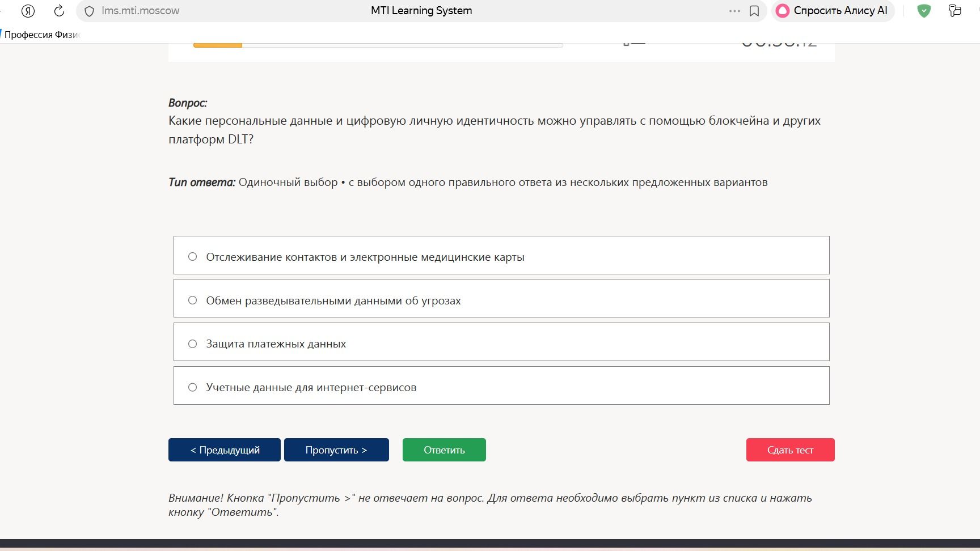Click the '< Предыдущий' button
The height and width of the screenshot is (551, 980).
click(225, 450)
